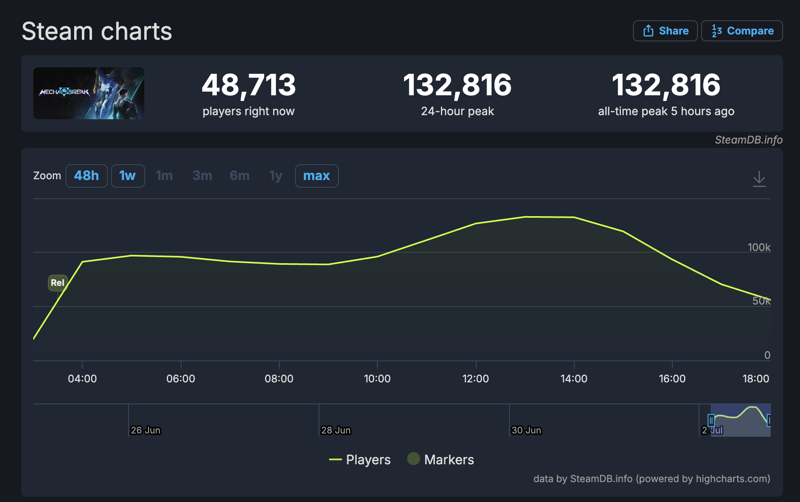Click the 18:00 x-axis label
This screenshot has height=502, width=800.
756,379
